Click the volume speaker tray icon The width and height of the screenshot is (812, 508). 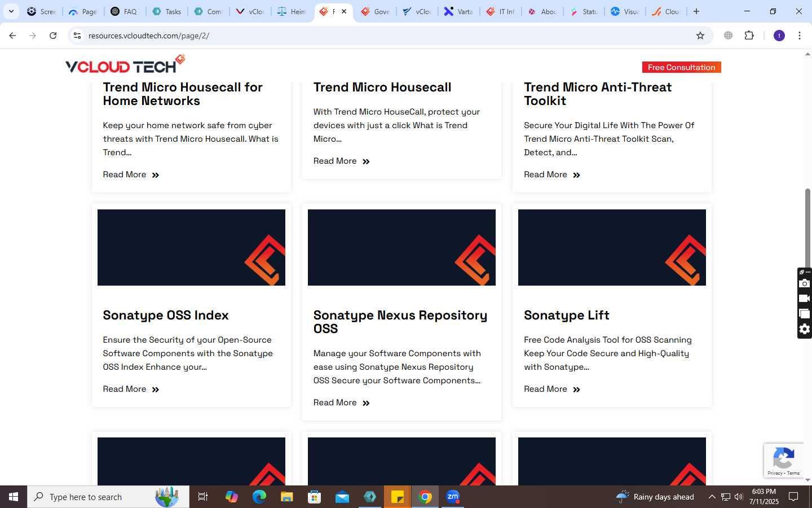[x=739, y=497]
